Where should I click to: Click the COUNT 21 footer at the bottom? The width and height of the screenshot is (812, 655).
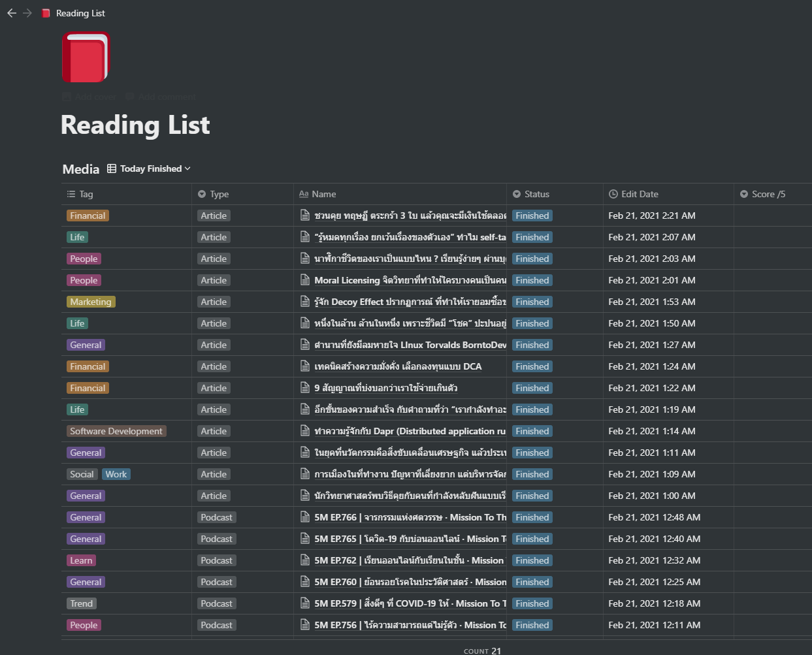click(482, 650)
